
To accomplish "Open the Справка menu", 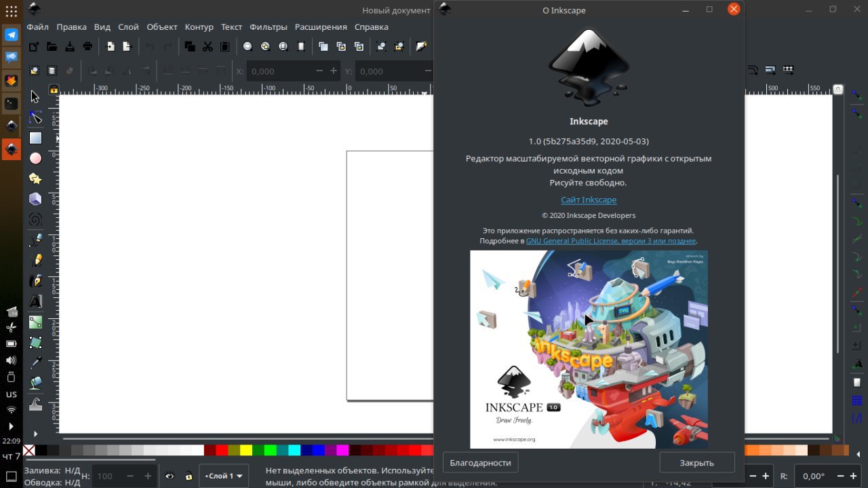I will pyautogui.click(x=372, y=26).
